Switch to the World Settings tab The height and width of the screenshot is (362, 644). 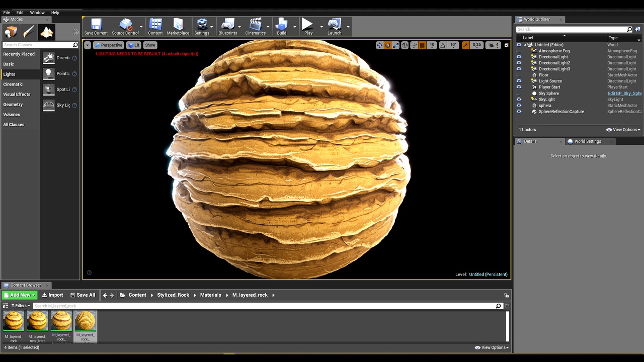(x=588, y=141)
